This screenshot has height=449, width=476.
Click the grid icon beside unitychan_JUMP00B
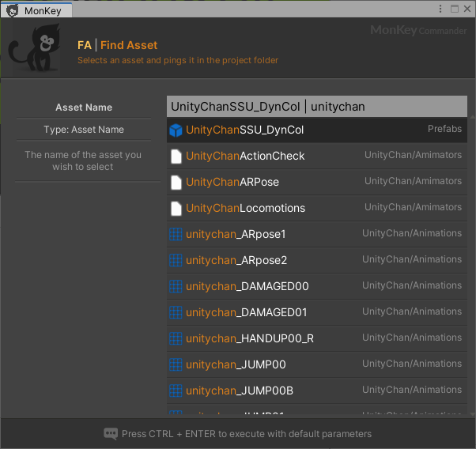tap(176, 391)
